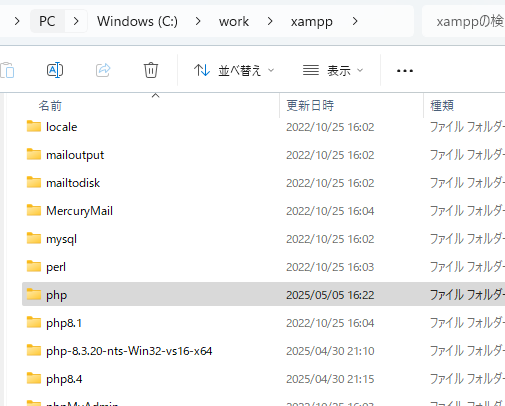Sort by the 種類 column header
The width and height of the screenshot is (505, 406).
pos(442,106)
